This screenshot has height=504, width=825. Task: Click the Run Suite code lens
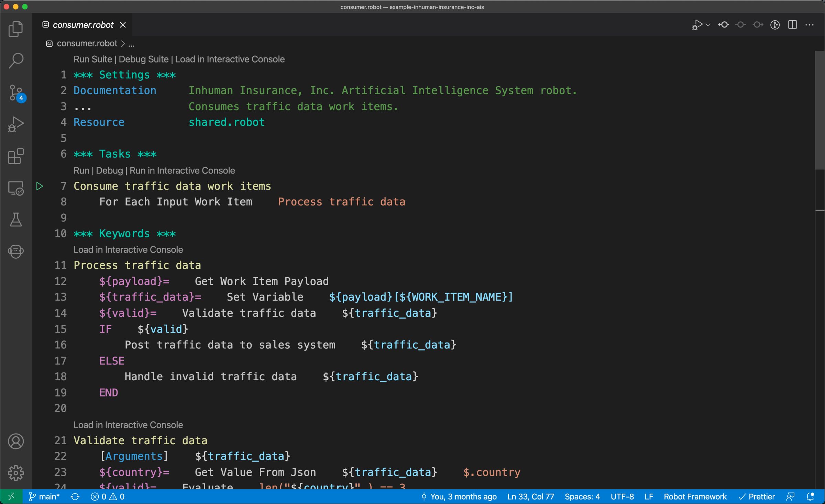coord(92,59)
